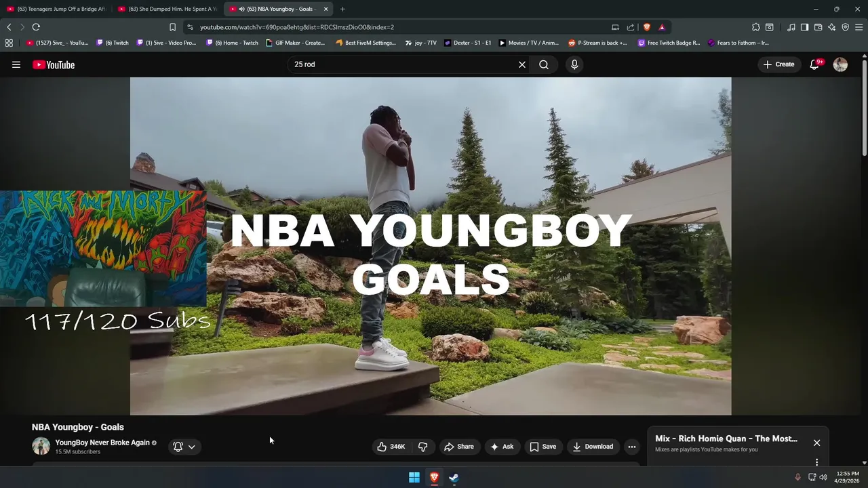
Task: Open Mix playlist options three-dot menu
Action: click(x=816, y=462)
